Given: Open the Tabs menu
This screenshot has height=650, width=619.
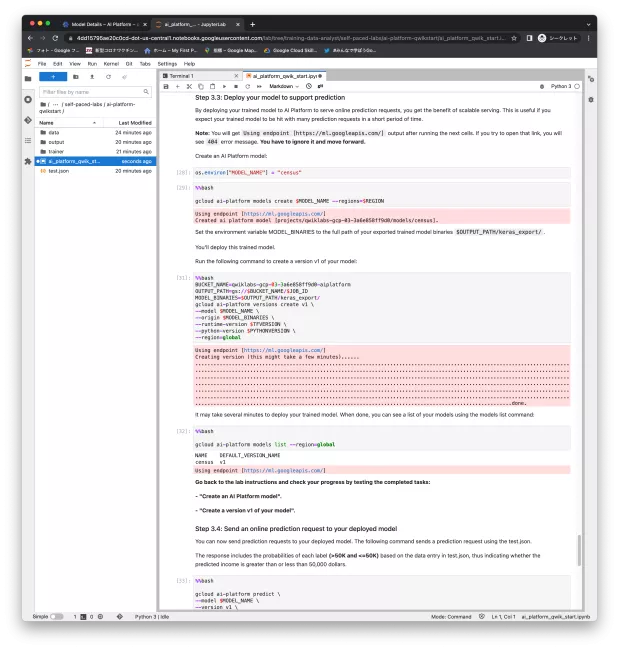Looking at the screenshot, I should 145,64.
